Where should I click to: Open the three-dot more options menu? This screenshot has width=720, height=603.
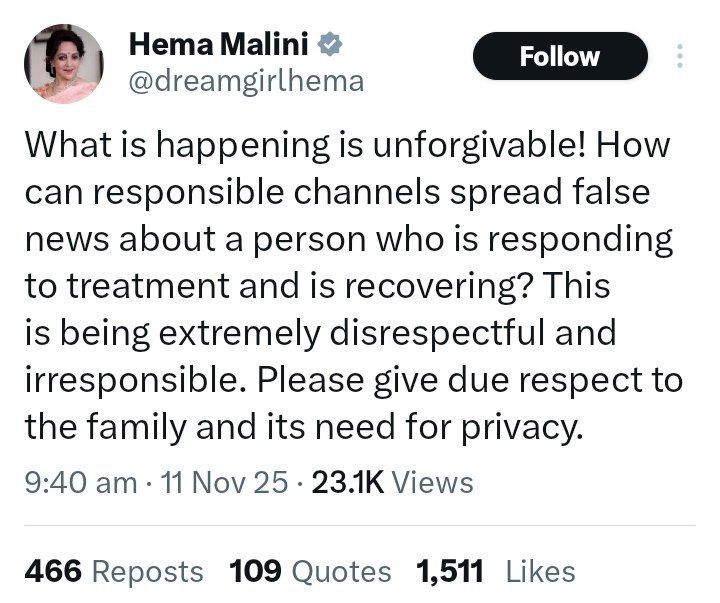pyautogui.click(x=681, y=56)
